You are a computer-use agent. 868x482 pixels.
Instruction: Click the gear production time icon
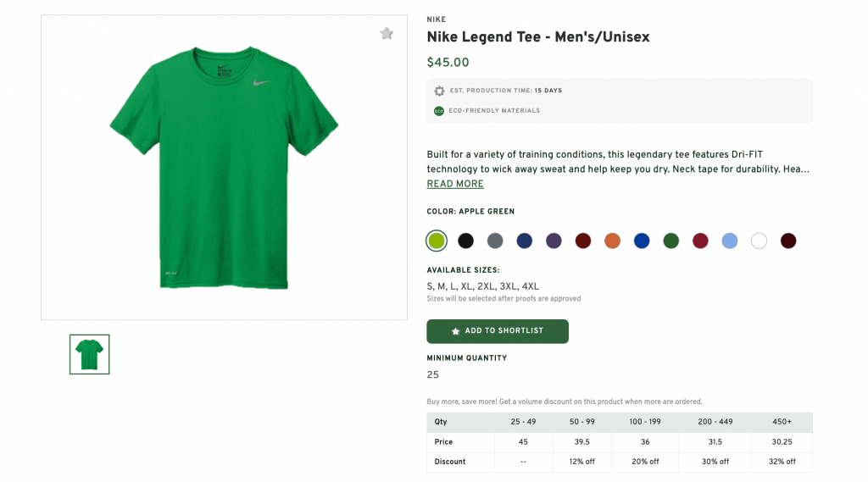(439, 91)
